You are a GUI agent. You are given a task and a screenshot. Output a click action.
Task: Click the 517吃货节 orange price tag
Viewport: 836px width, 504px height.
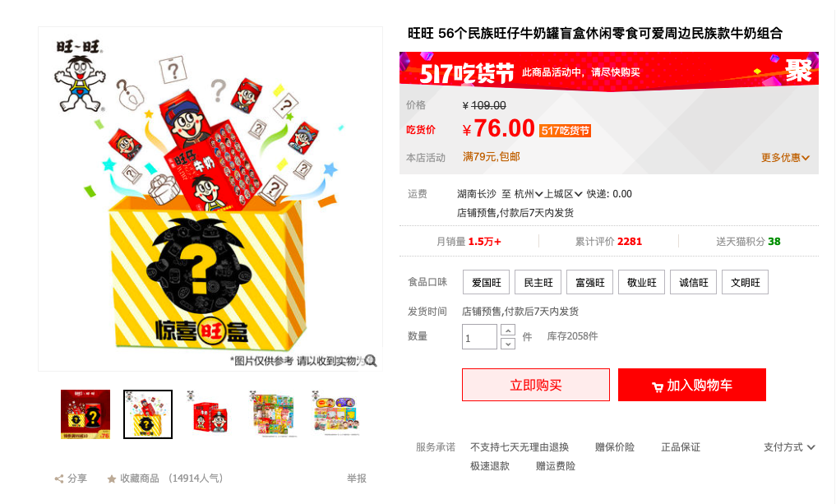click(566, 131)
